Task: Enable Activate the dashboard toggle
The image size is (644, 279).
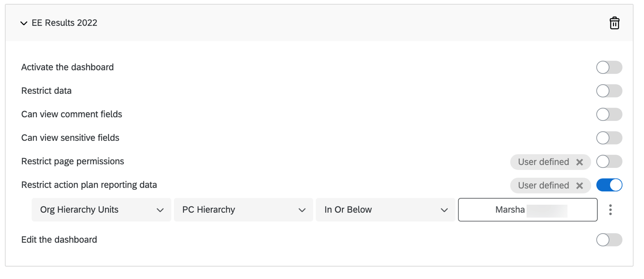Action: point(609,67)
